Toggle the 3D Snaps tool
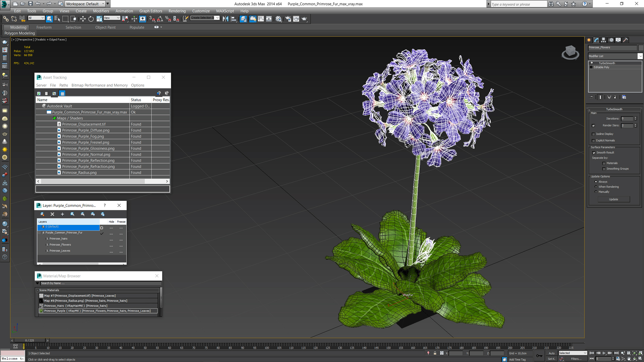644x362 pixels. click(152, 19)
